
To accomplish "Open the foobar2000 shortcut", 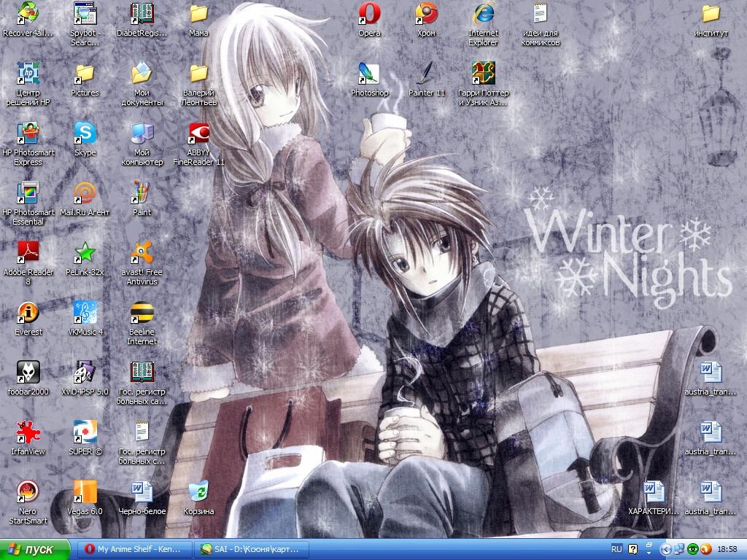I will 28,378.
